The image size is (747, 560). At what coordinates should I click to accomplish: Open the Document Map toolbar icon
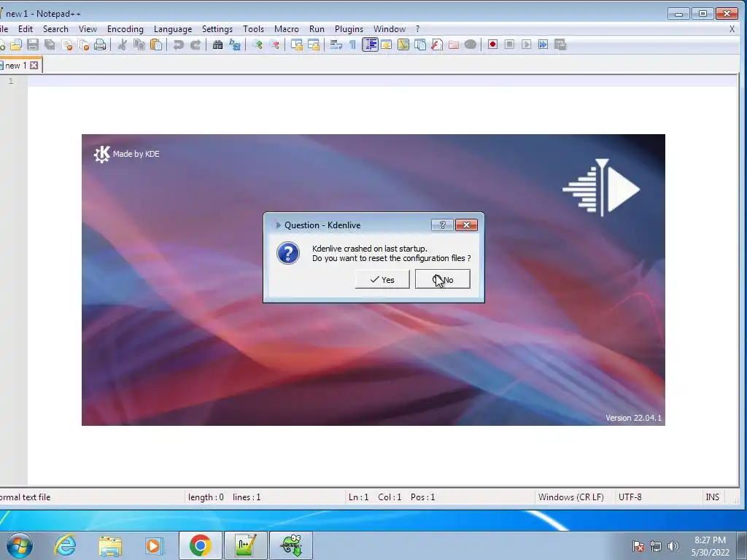tap(403, 44)
